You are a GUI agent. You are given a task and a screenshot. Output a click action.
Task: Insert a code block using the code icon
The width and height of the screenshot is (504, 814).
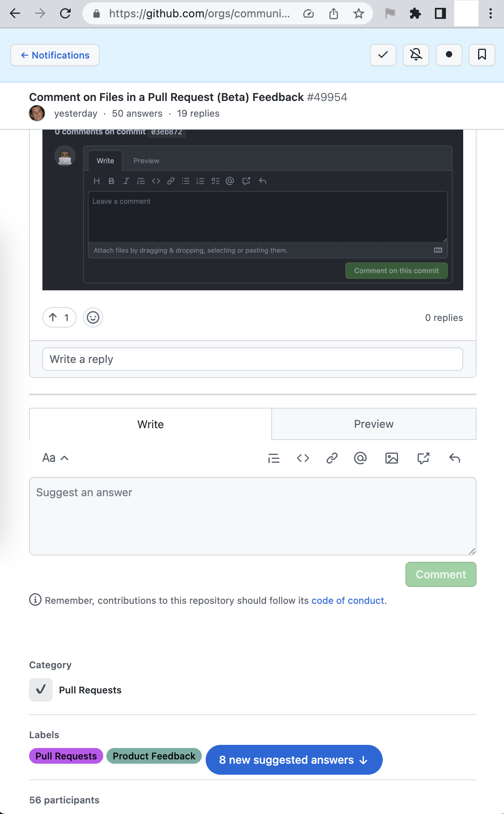pos(303,458)
